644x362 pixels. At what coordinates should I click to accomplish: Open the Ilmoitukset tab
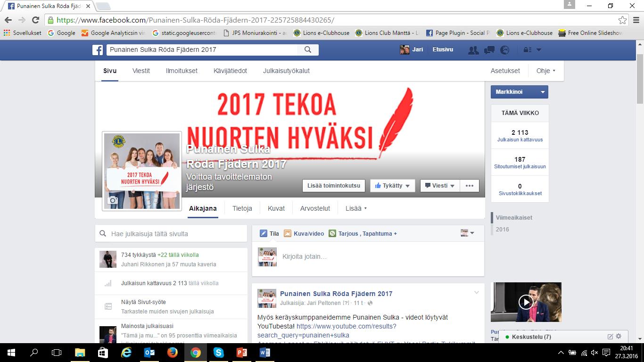[182, 71]
